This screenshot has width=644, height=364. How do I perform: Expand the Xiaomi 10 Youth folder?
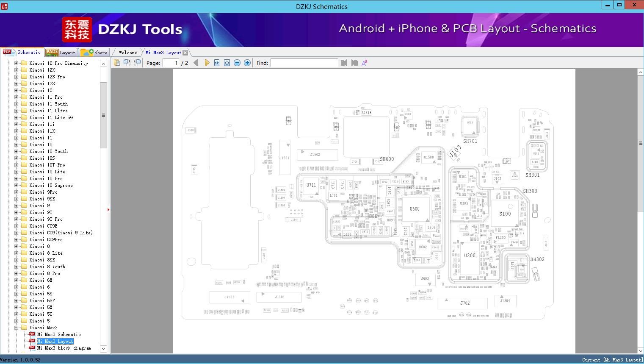(17, 151)
